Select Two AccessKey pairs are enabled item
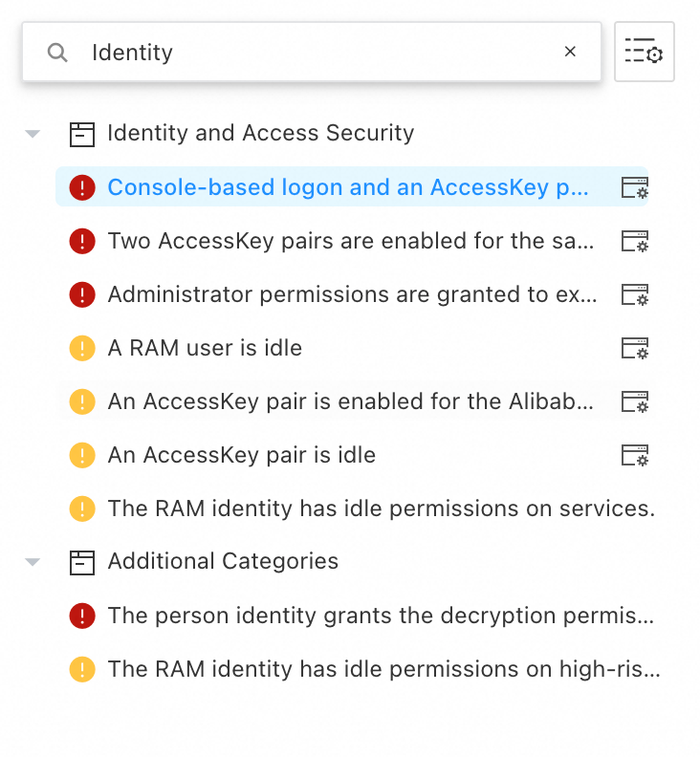The height and width of the screenshot is (757, 700). pos(350,241)
